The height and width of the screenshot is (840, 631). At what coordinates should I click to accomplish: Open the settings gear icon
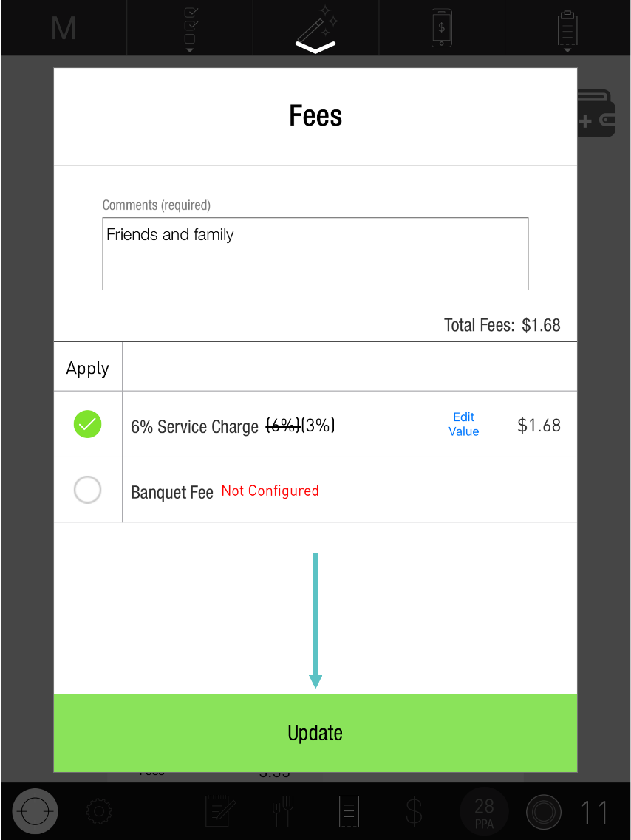(98, 812)
